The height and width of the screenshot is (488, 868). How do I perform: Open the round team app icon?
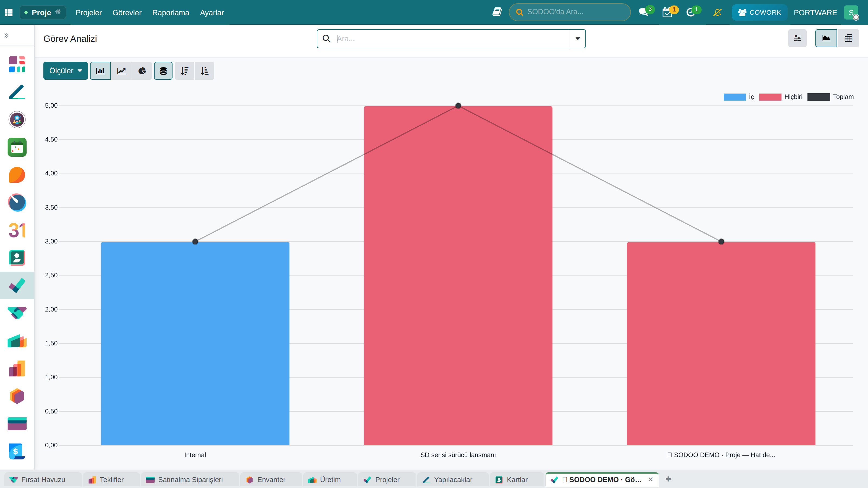(17, 120)
